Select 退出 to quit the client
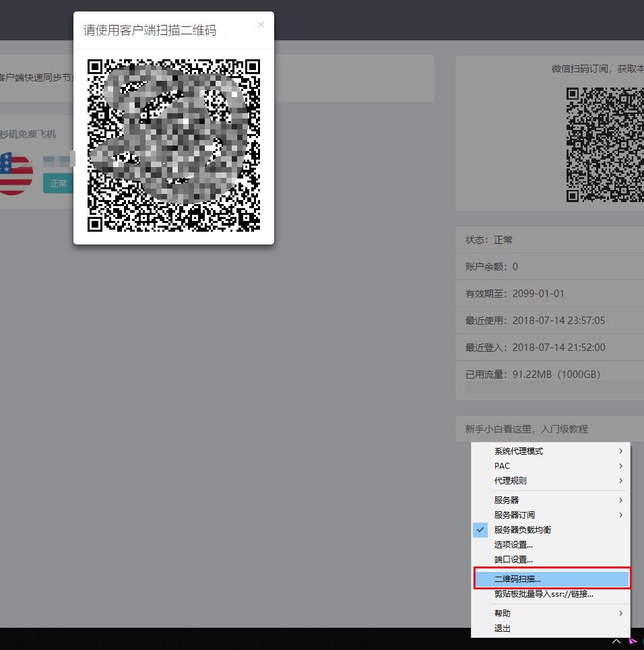The width and height of the screenshot is (644, 650). [x=550, y=628]
